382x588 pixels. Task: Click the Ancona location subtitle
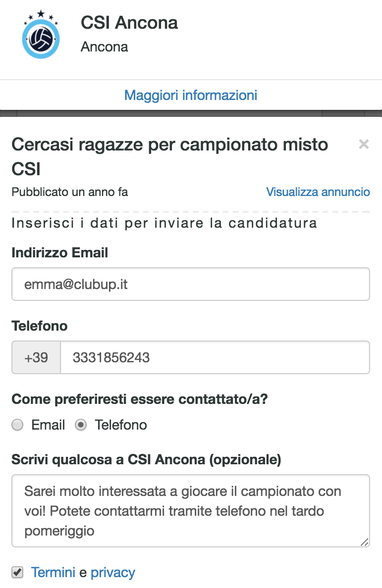pos(104,47)
